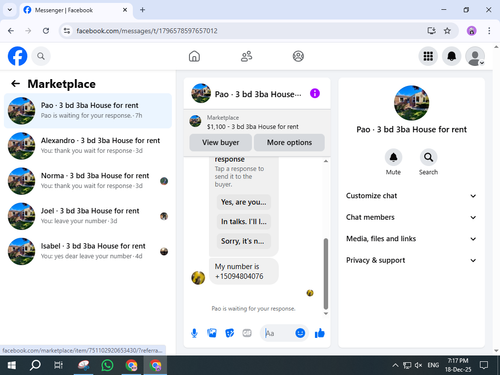Click the chat scroll up arrow
This screenshot has height=375, width=500.
coord(326,161)
